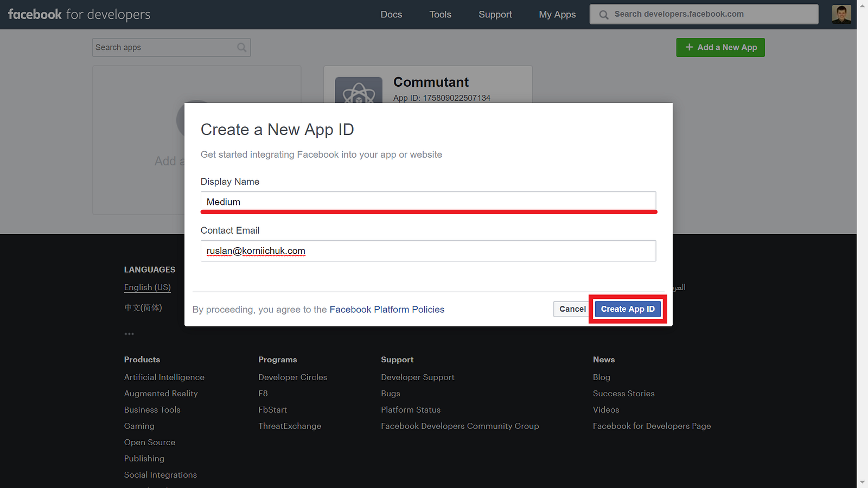
Task: Click the facebook for developers logo
Action: [x=79, y=15]
